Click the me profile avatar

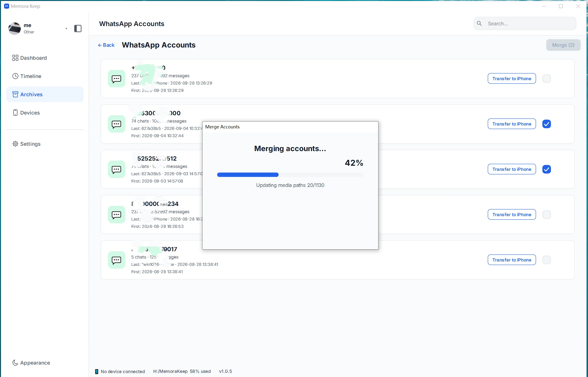14,29
